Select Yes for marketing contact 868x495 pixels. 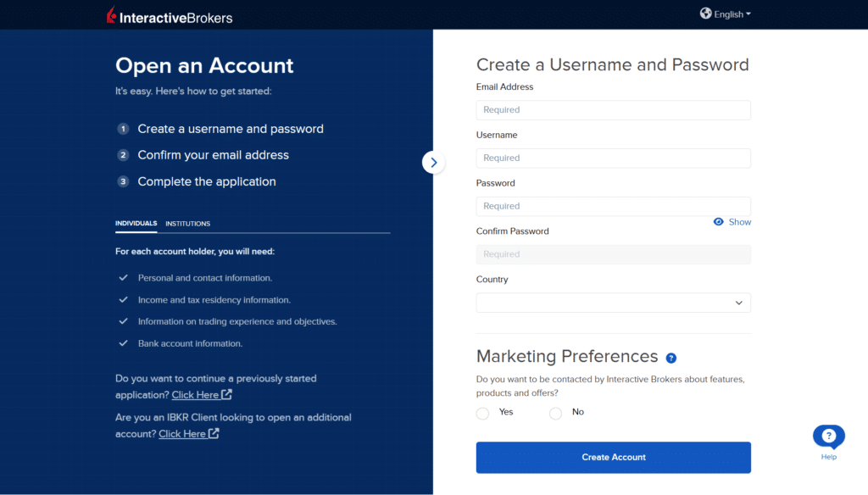tap(482, 413)
